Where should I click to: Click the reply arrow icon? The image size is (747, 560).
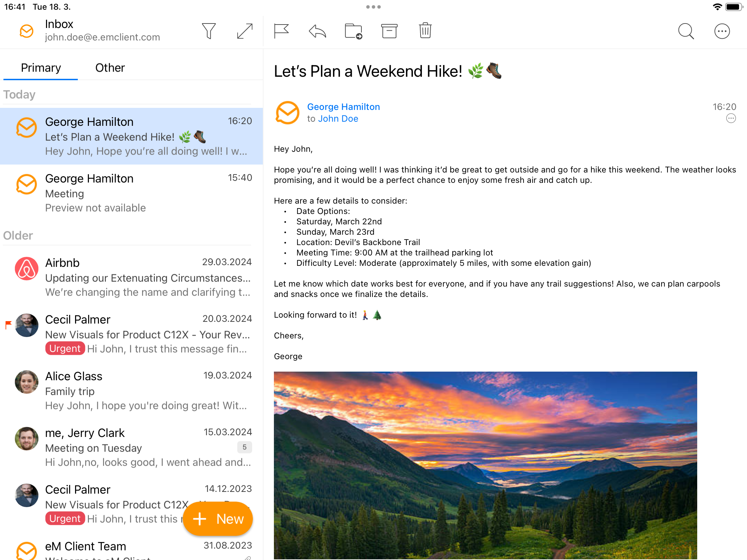pyautogui.click(x=317, y=31)
